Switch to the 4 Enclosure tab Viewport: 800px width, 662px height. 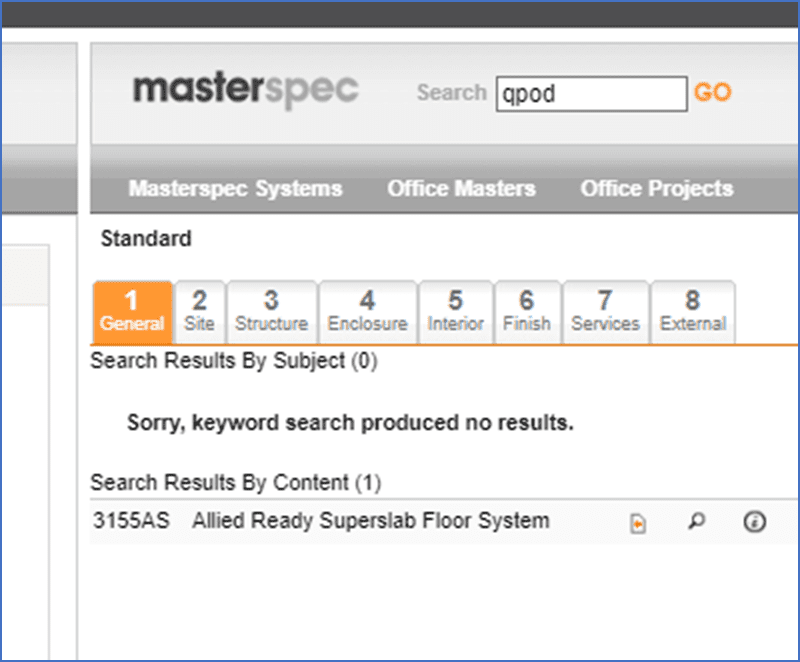click(367, 312)
